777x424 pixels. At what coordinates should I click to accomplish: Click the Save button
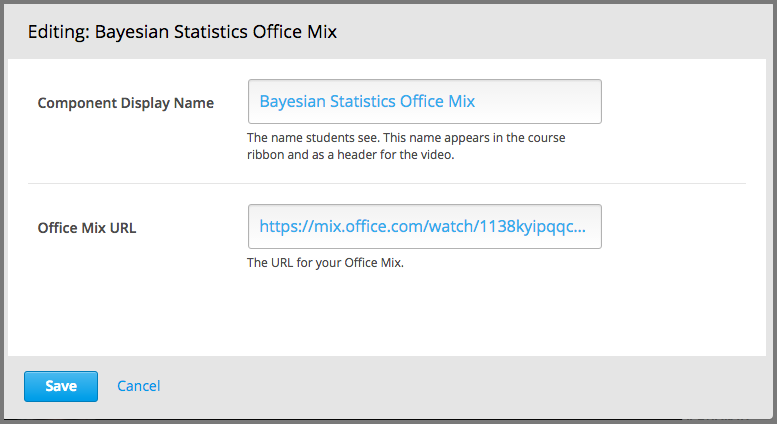pyautogui.click(x=61, y=386)
